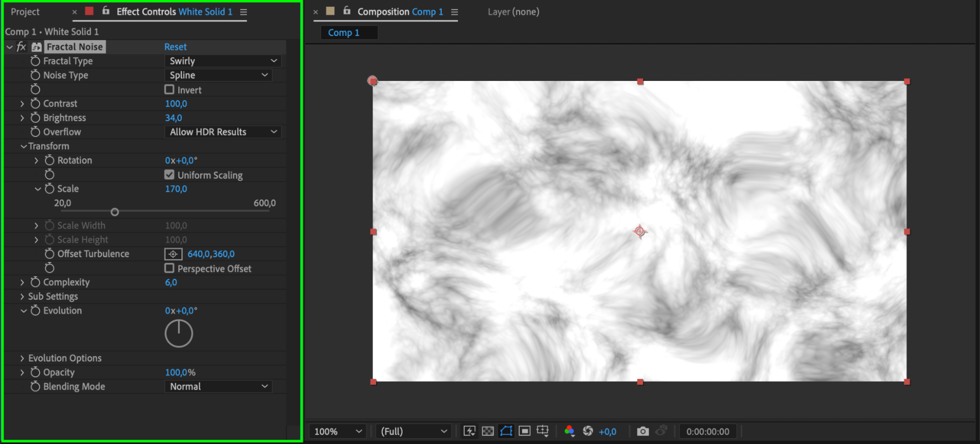This screenshot has height=444, width=980.
Task: Click the Region of Interest icon
Action: [x=525, y=431]
